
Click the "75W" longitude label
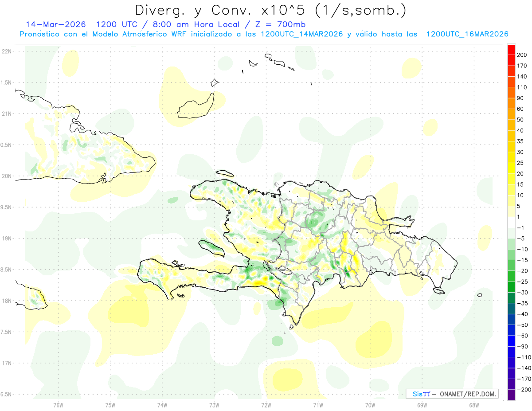[110, 405]
